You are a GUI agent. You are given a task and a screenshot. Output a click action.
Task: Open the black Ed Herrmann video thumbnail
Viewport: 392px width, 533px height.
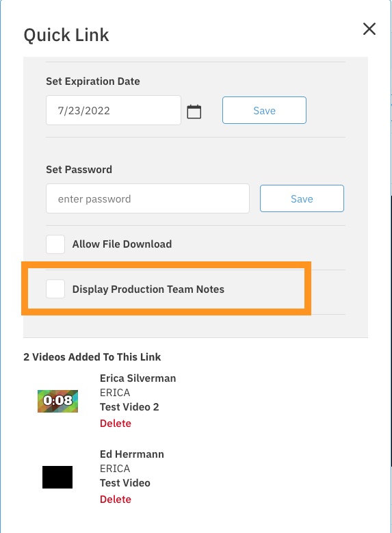[57, 478]
